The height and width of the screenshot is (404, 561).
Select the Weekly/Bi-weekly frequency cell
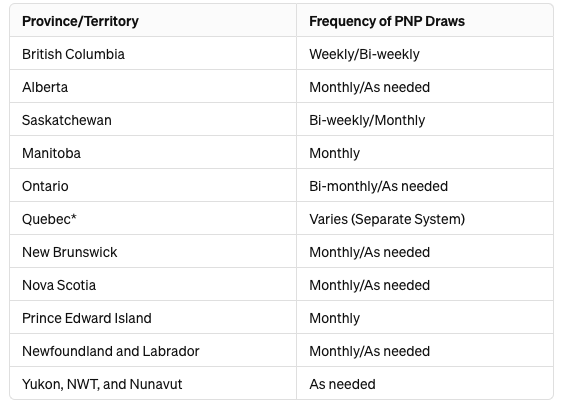(x=364, y=54)
